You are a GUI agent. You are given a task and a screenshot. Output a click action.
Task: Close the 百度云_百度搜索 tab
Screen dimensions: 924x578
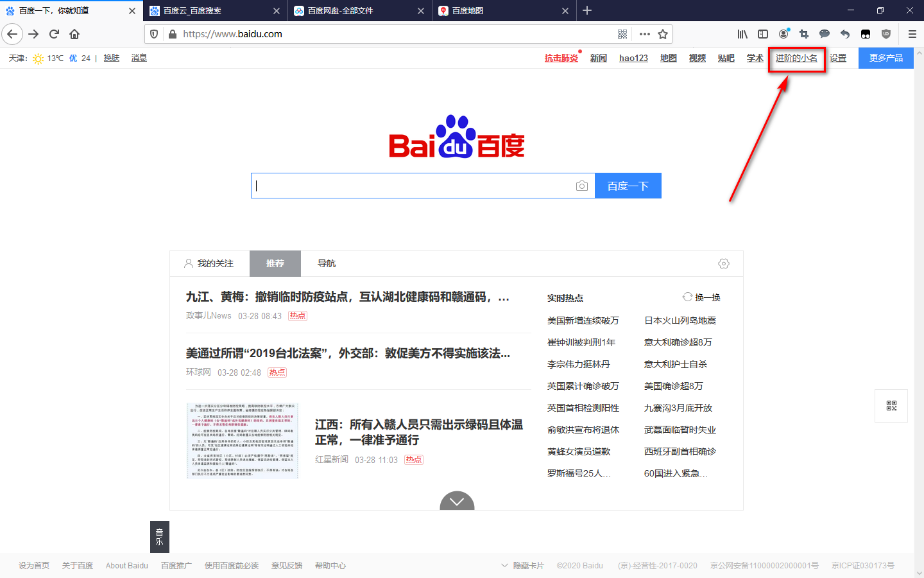277,11
